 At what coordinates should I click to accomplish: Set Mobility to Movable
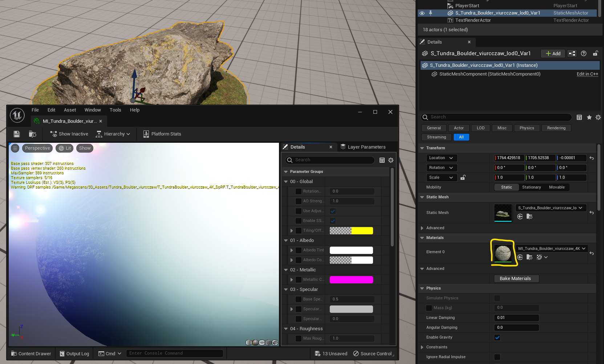tap(557, 187)
